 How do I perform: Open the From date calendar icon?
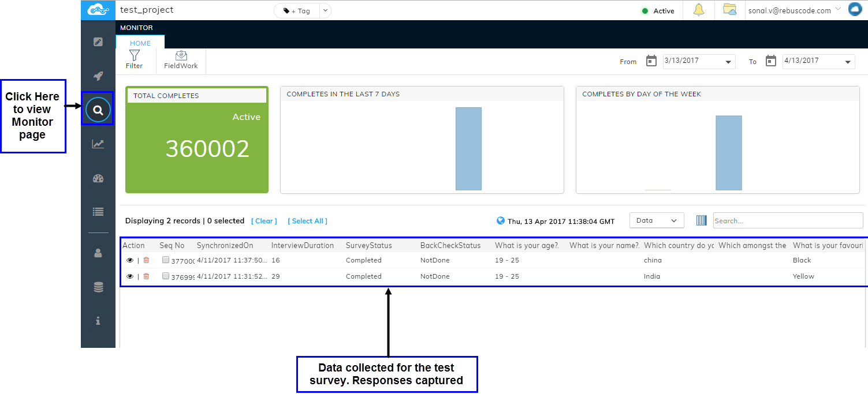pyautogui.click(x=651, y=61)
